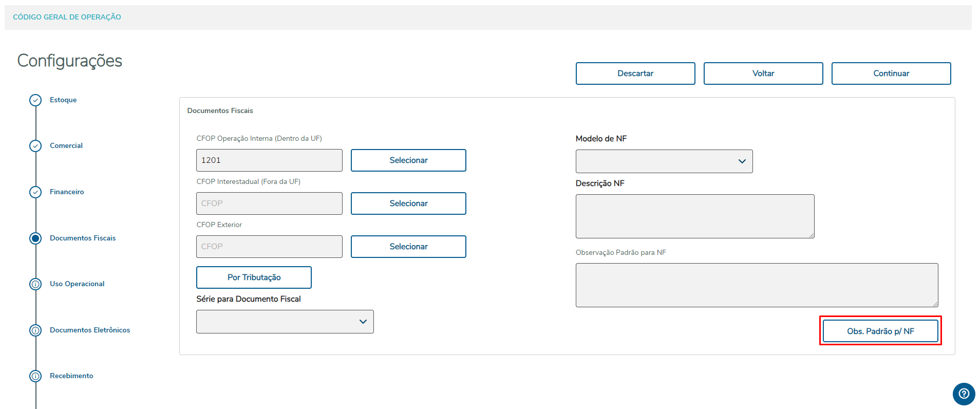Image resolution: width=980 pixels, height=409 pixels.
Task: Click the Financeiro step checkmark icon
Action: coord(35,192)
